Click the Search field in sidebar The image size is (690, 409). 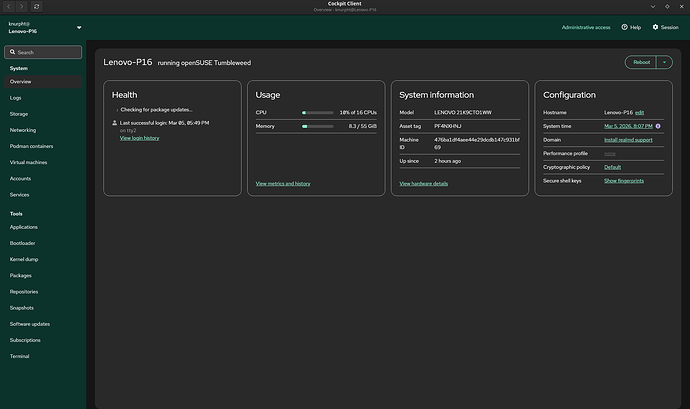point(43,52)
